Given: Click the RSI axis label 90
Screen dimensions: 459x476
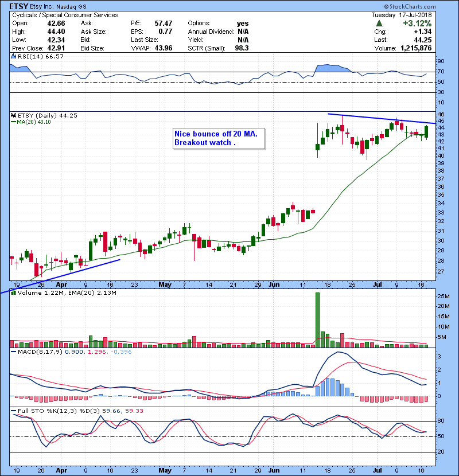Looking at the screenshot, I should (441, 61).
